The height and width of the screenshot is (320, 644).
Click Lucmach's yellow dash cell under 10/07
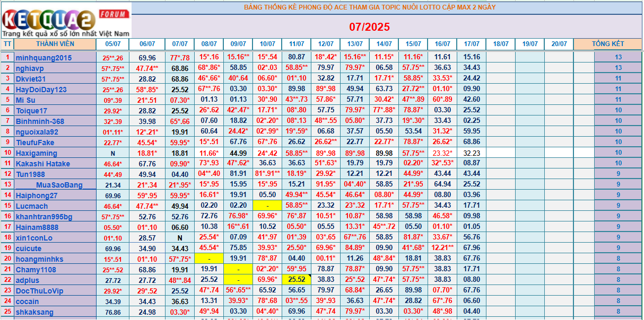[267, 205]
